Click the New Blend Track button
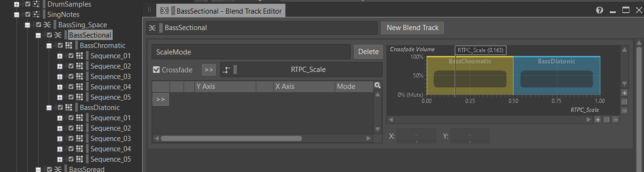Viewport: 644px width, 172px height. 413,28
